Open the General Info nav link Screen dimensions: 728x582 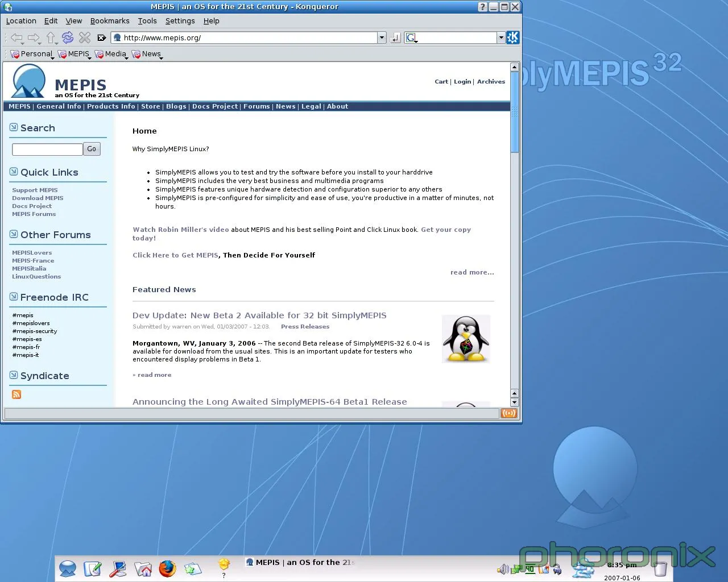(59, 106)
